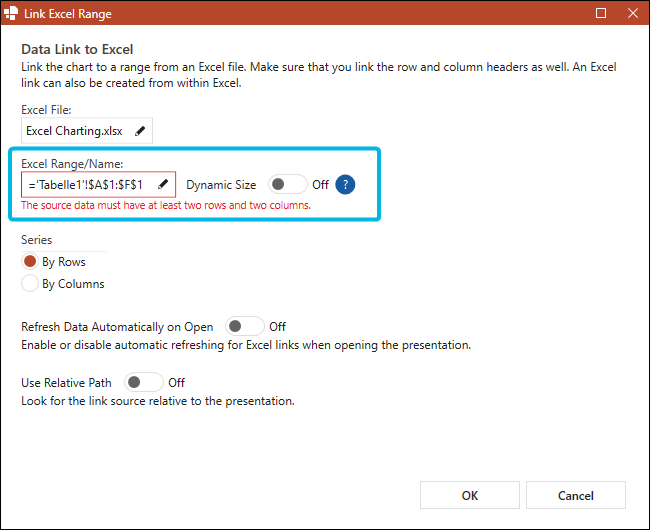This screenshot has width=650, height=530.
Task: Click the Series section label
Action: pos(36,240)
